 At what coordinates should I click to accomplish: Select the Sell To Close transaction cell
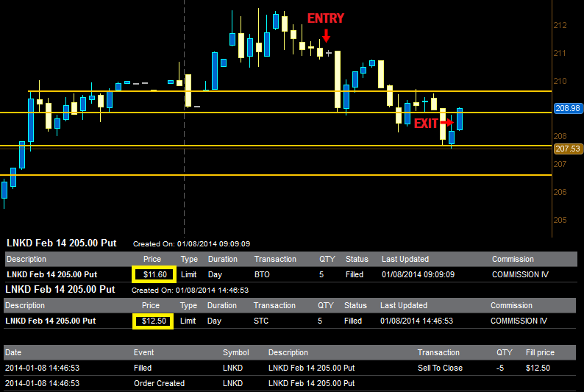click(440, 368)
